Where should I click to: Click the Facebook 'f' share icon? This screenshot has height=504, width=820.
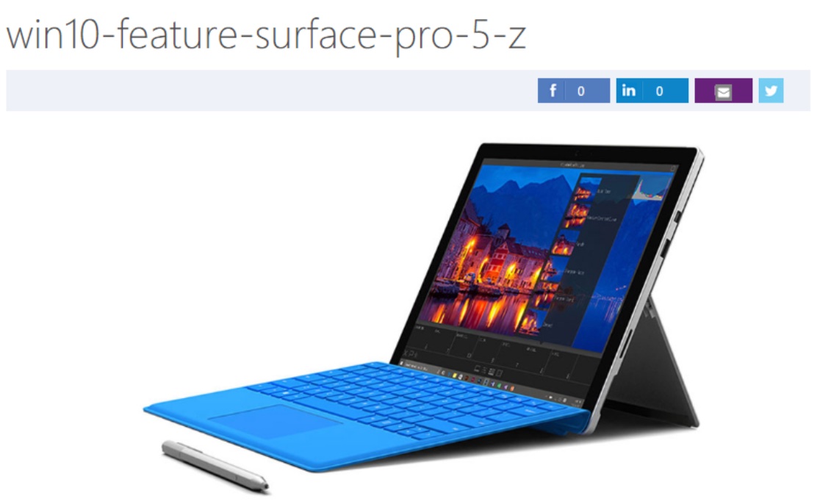pos(553,90)
